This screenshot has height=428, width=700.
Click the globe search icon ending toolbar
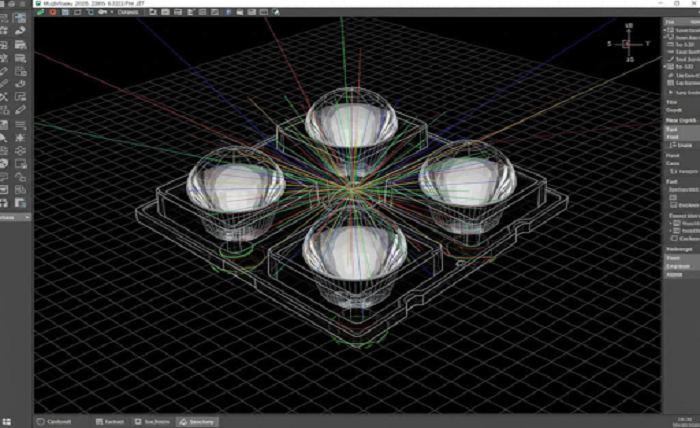pos(276,12)
